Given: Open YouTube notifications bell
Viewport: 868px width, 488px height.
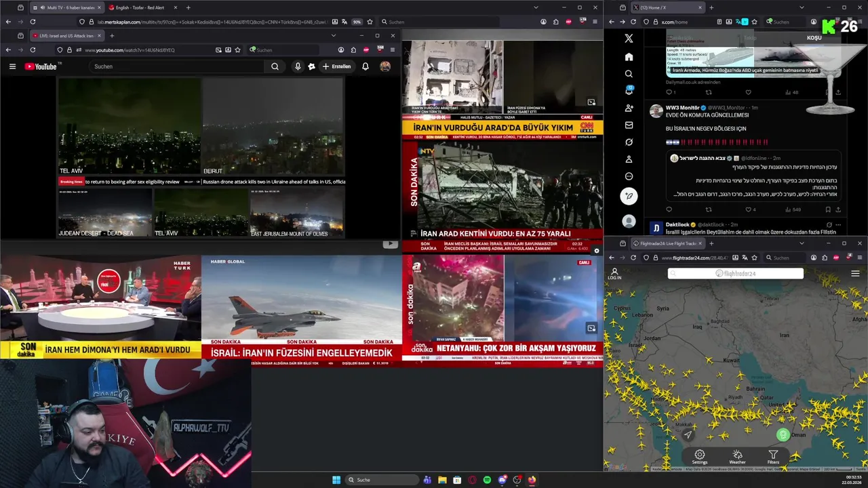Looking at the screenshot, I should pyautogui.click(x=366, y=66).
